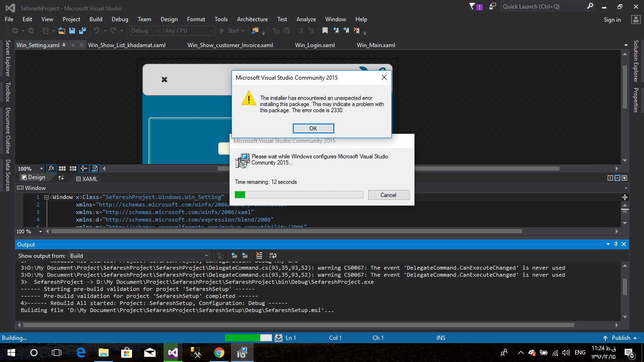The height and width of the screenshot is (362, 644).
Task: Click the Redo arrow icon
Action: tap(113, 31)
